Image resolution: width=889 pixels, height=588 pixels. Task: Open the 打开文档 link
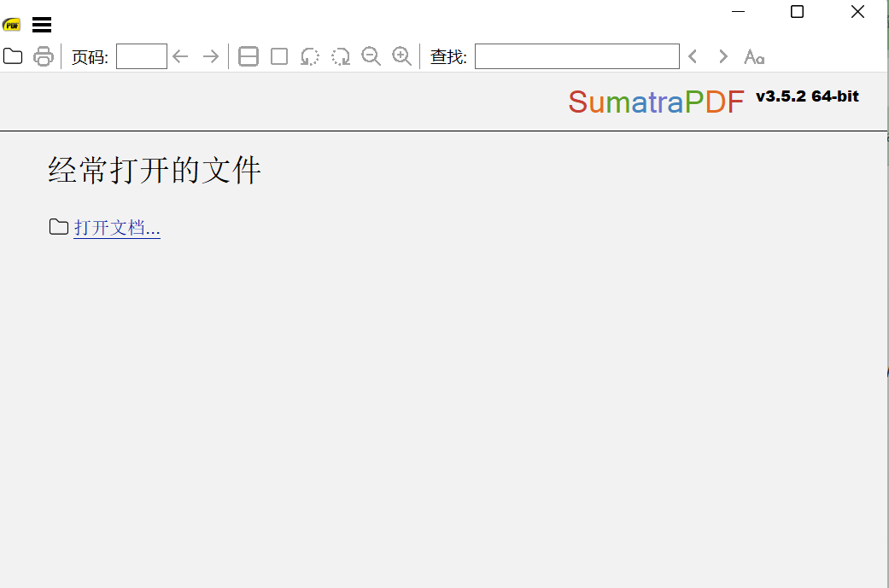(x=116, y=227)
